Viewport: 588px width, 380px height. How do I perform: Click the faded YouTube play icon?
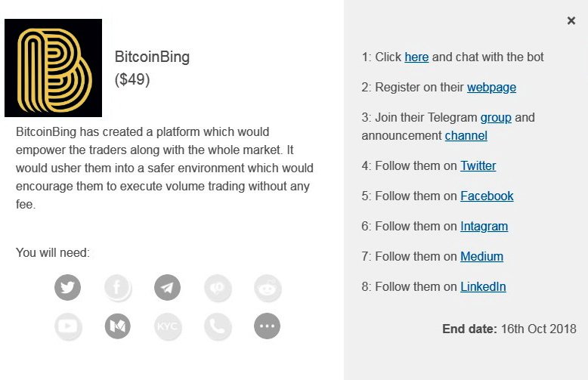pos(68,326)
